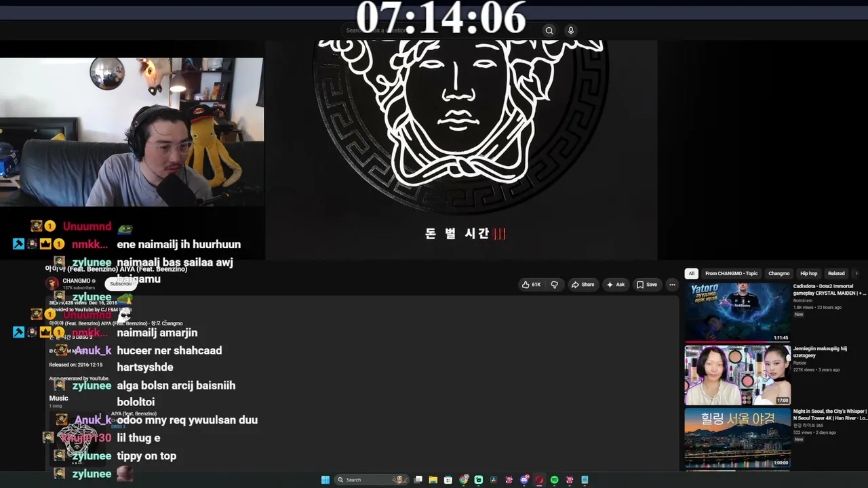Click the Noimii em channel name
Image resolution: width=868 pixels, height=488 pixels.
pos(803,300)
